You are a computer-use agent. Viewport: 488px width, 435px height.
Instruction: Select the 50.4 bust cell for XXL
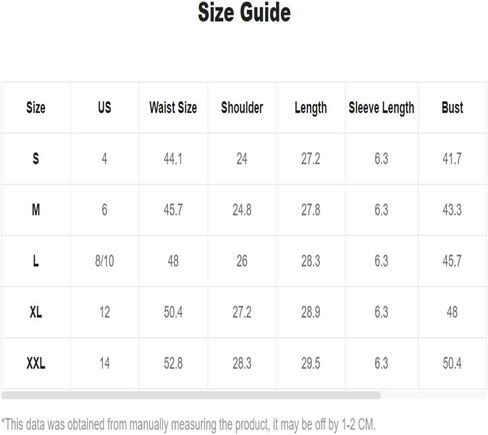[x=452, y=363]
